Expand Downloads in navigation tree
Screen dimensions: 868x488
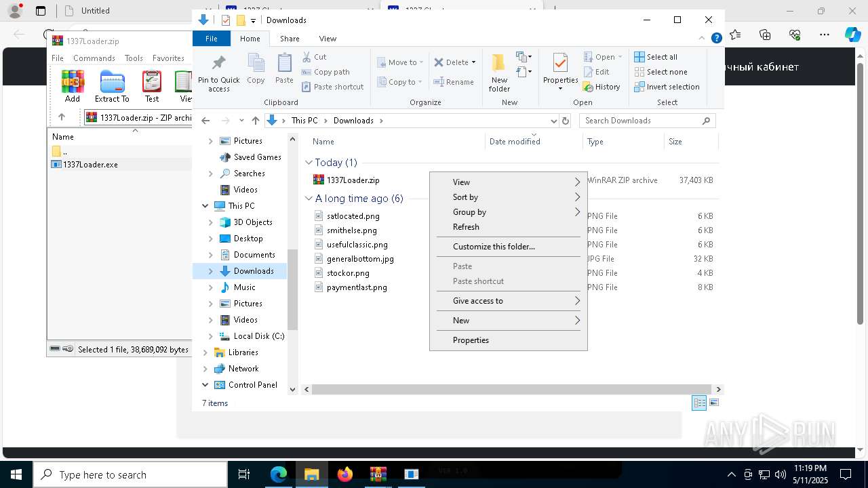click(210, 271)
